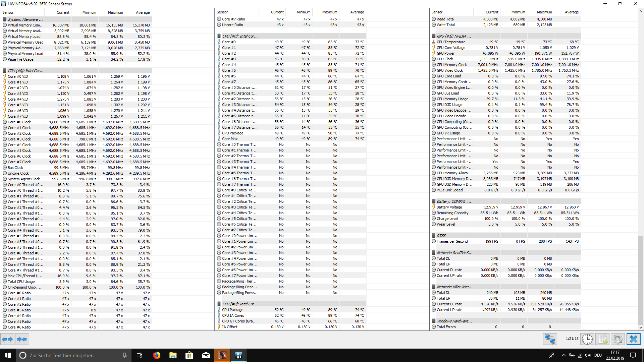
Task: Open the remote network monitoring icon
Action: 550,339
